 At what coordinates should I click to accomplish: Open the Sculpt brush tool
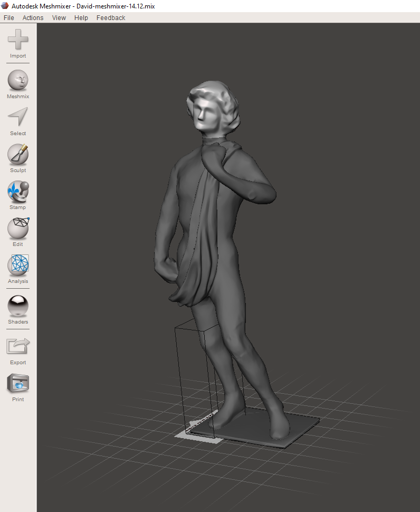click(x=18, y=158)
